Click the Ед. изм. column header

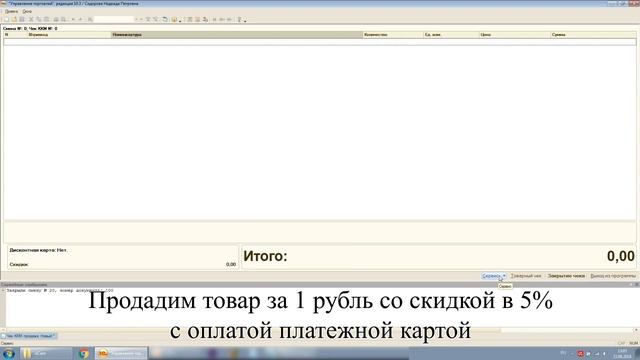click(451, 35)
